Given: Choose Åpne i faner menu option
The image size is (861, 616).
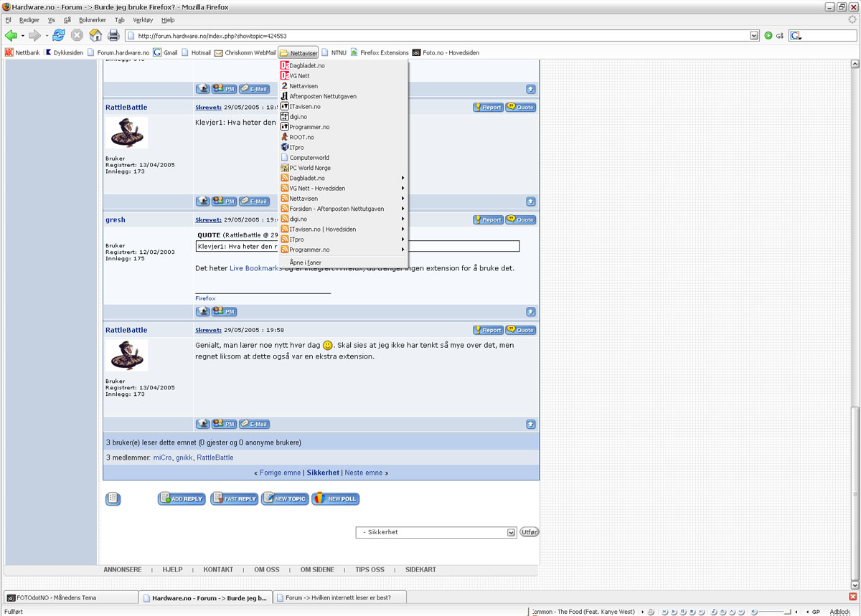Looking at the screenshot, I should coord(343,262).
